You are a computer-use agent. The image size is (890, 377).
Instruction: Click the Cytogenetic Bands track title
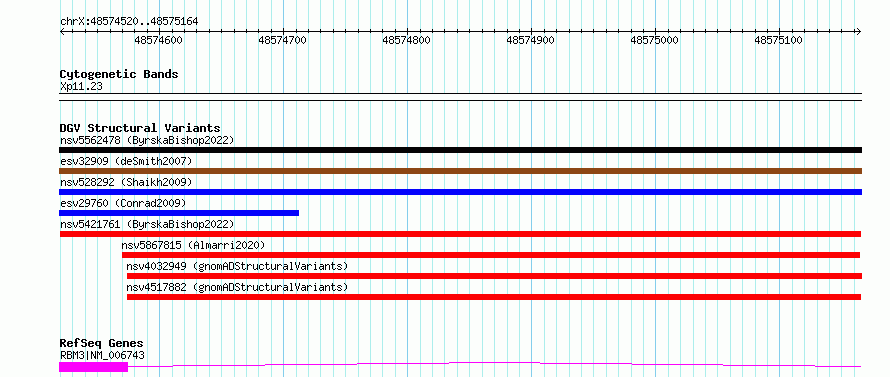point(119,74)
